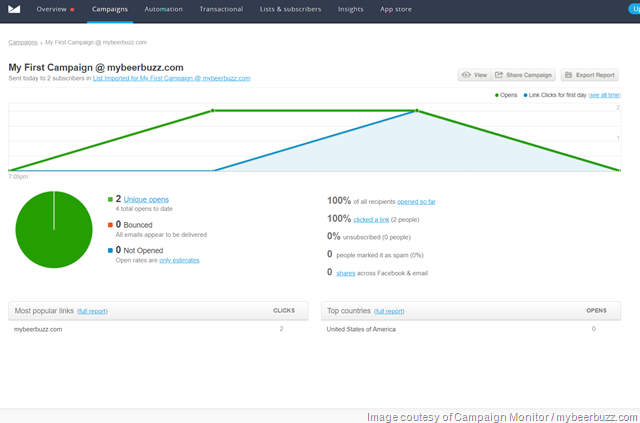Go to the Transactional tab
Image resolution: width=640 pixels, height=423 pixels.
pyautogui.click(x=221, y=9)
